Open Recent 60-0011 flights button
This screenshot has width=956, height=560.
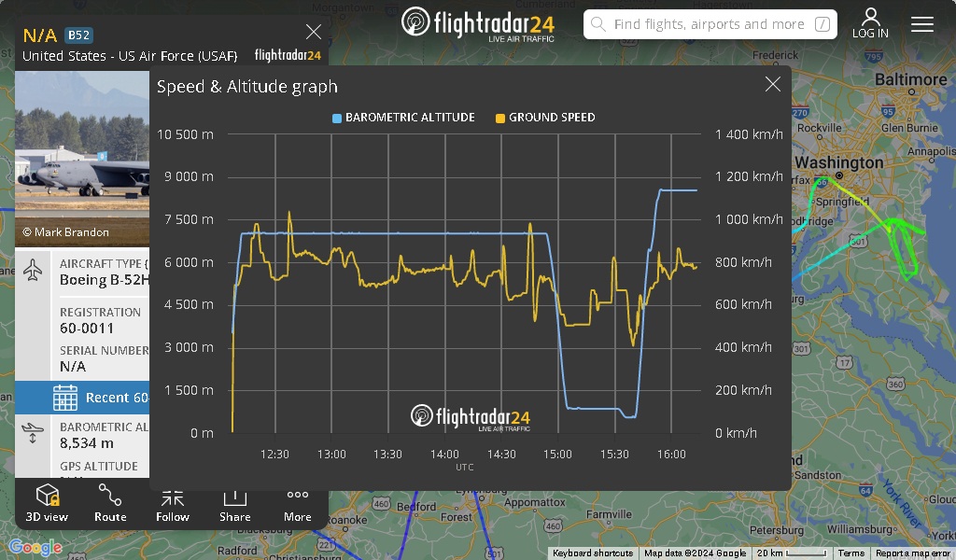(82, 398)
